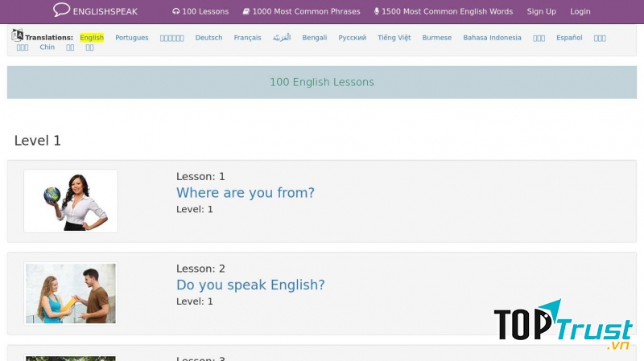This screenshot has height=361, width=644.
Task: Switch translation to Bengali
Action: [315, 37]
